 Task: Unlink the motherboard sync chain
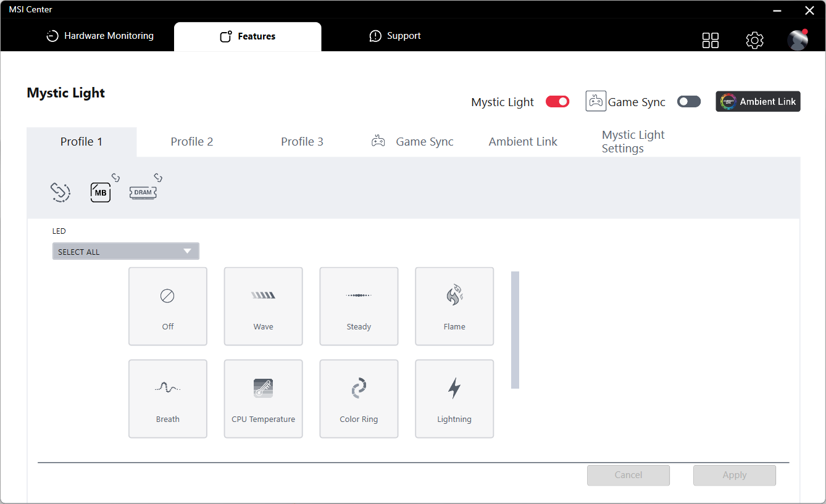(115, 178)
